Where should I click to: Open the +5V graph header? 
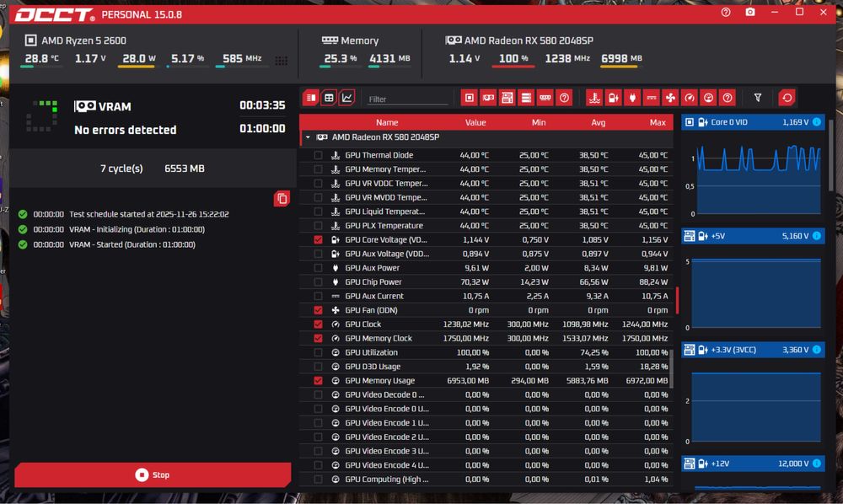(753, 236)
